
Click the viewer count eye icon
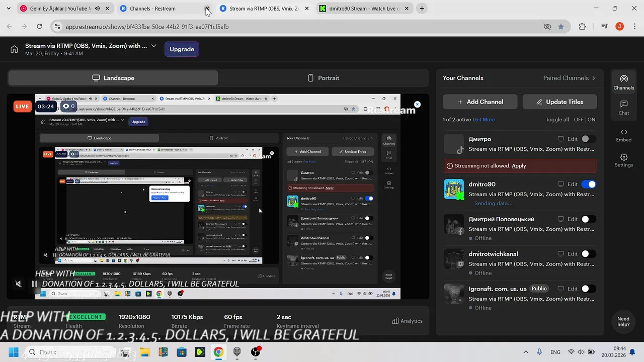[x=66, y=106]
